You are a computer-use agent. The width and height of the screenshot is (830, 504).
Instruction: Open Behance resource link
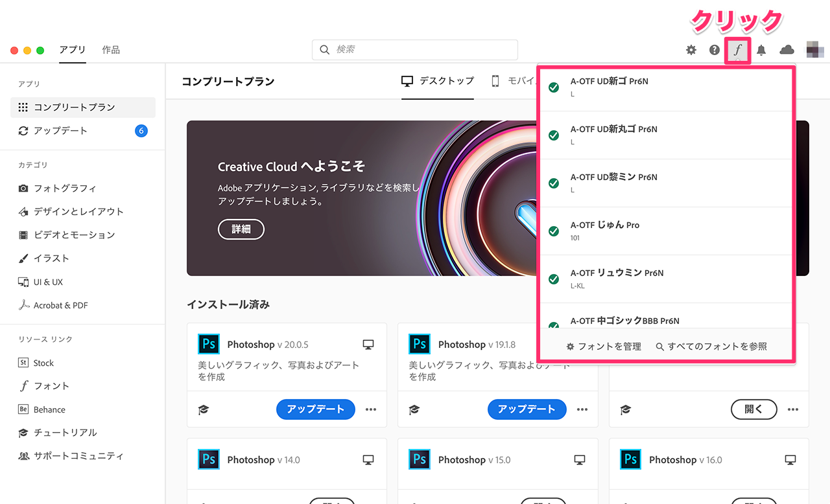(41, 409)
